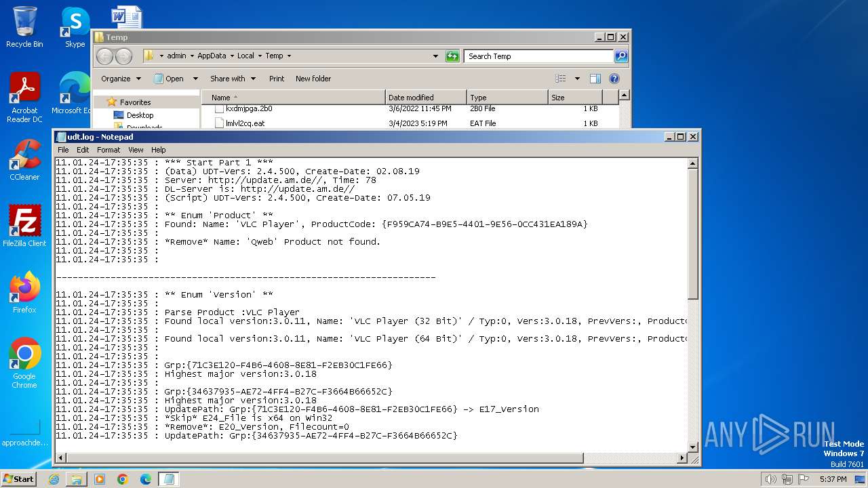Sort by the Name column header
The width and height of the screenshot is (868, 488).
coord(294,98)
